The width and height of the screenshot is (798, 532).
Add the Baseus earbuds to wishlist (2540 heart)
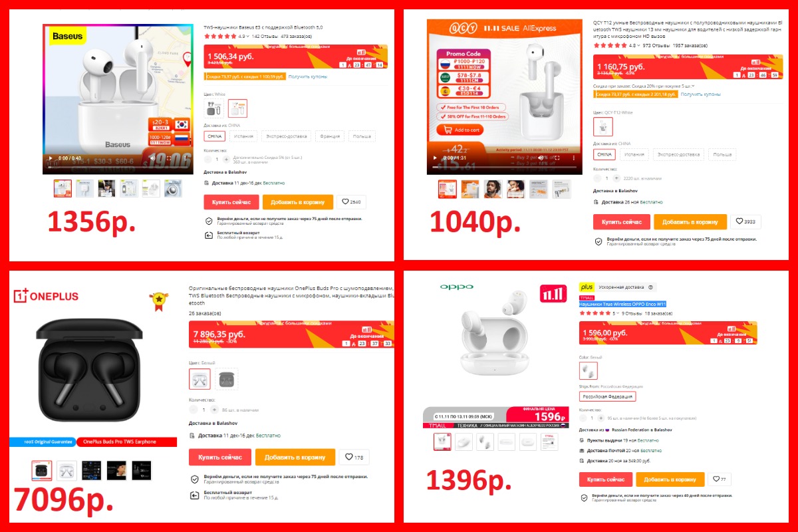point(352,202)
